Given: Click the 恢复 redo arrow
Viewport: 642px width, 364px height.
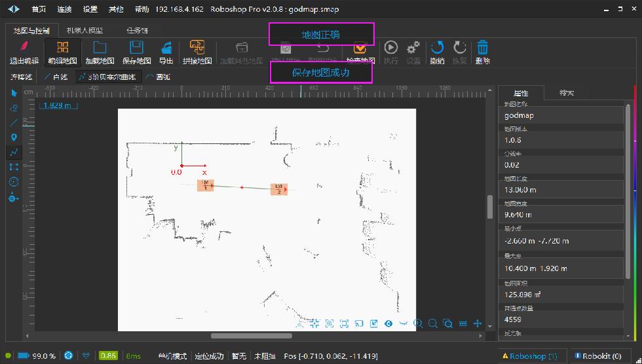Looking at the screenshot, I should click(460, 47).
